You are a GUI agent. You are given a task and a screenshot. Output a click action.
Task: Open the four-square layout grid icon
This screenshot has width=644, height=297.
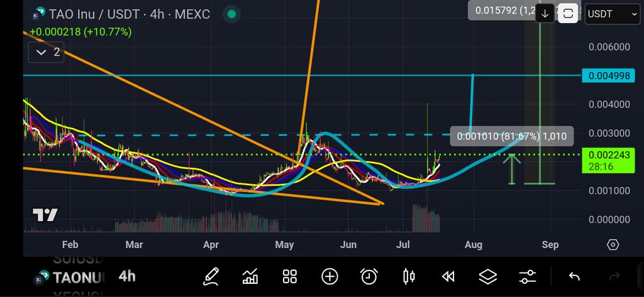click(x=289, y=276)
